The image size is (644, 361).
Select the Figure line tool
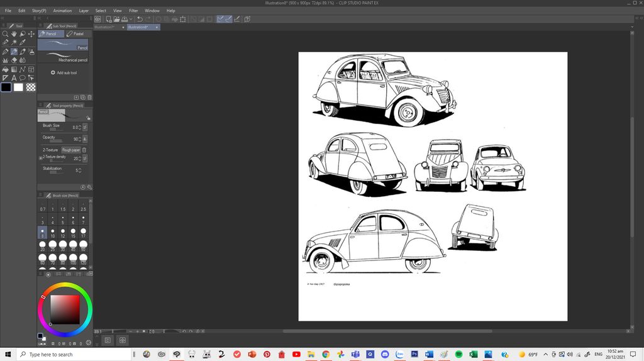(x=23, y=69)
